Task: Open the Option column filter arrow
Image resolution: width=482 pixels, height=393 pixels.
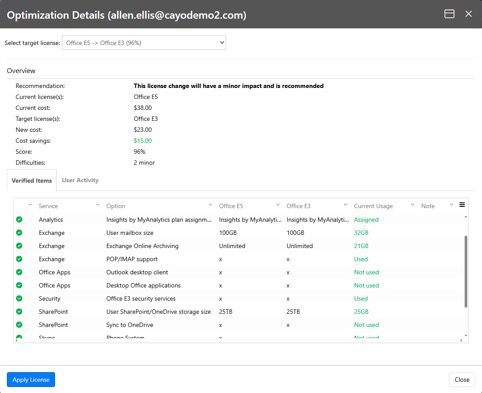Action: tap(210, 205)
